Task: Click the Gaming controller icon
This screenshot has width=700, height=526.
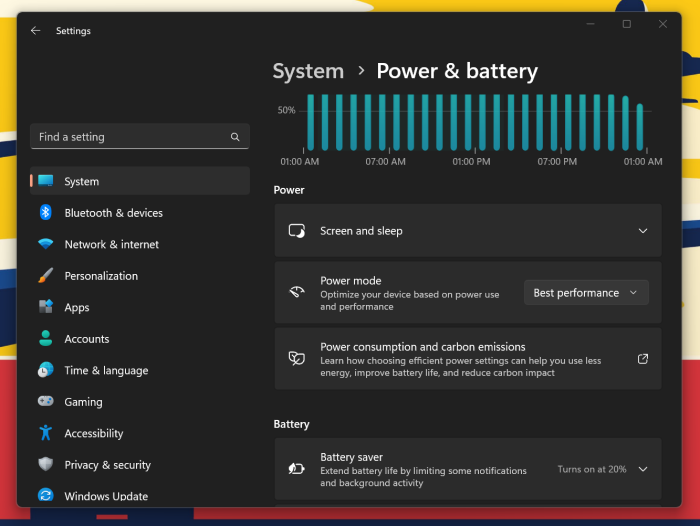Action: pos(46,402)
